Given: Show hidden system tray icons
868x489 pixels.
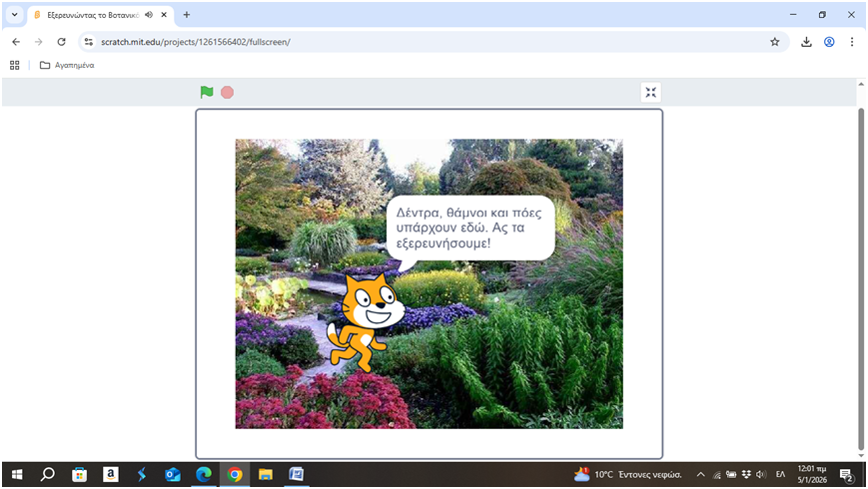Looking at the screenshot, I should 700,474.
